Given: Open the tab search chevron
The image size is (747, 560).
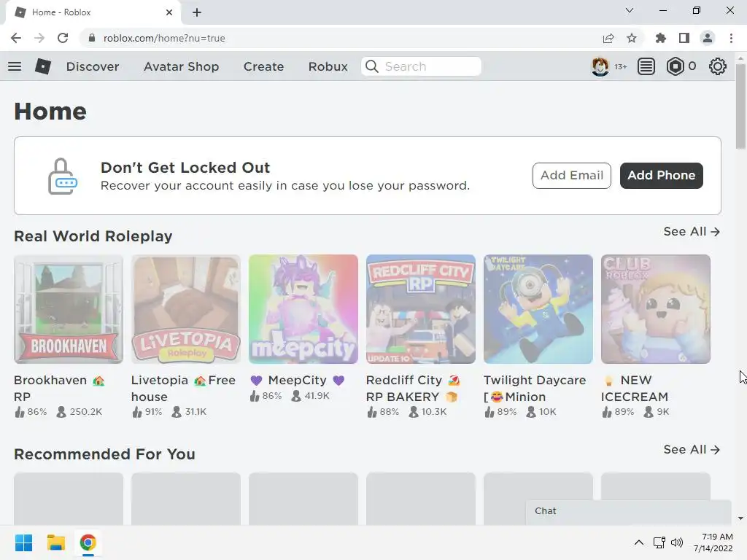Looking at the screenshot, I should coord(630,10).
